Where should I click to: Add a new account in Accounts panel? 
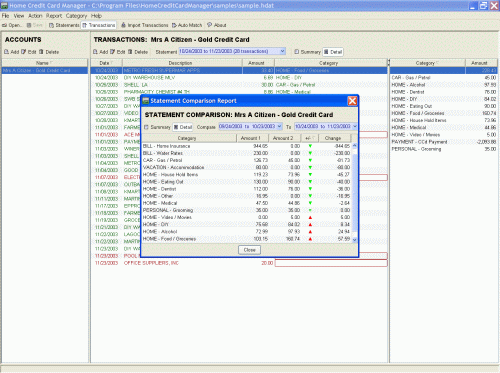12,52
